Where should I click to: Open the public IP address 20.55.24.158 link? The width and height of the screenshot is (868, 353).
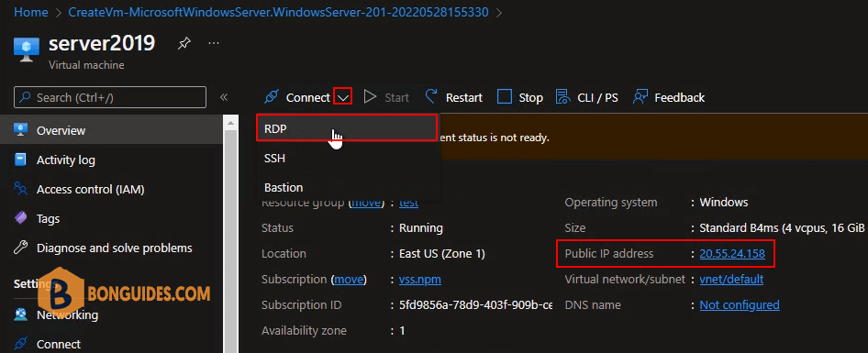732,254
